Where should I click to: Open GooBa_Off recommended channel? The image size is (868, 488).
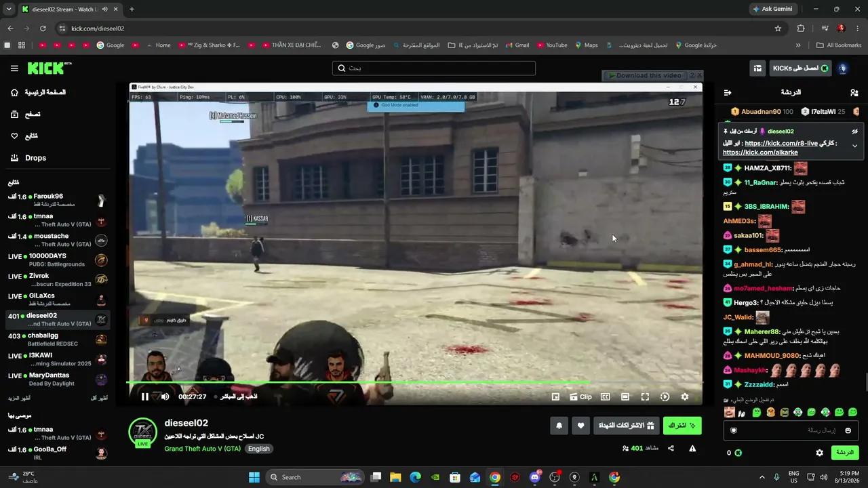[58, 453]
